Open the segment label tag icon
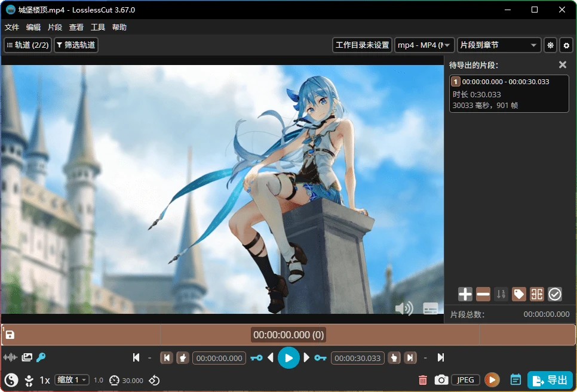This screenshot has height=392, width=577. point(518,294)
